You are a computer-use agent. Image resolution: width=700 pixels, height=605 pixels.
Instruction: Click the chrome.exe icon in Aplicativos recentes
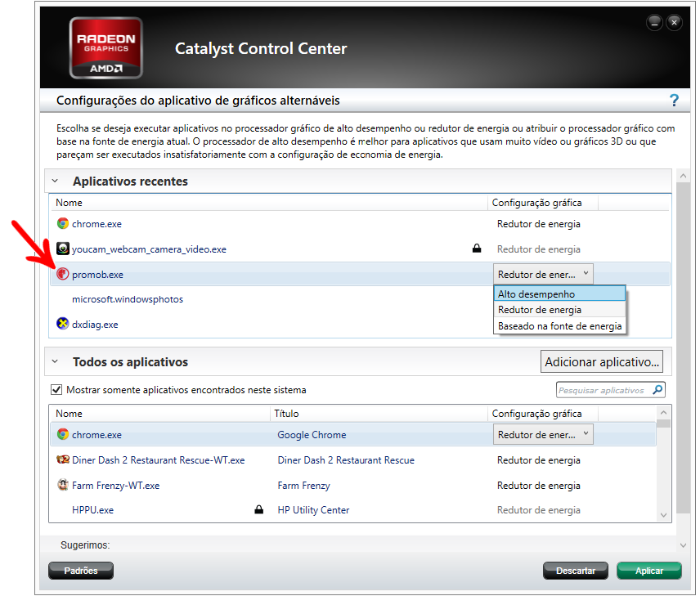point(62,223)
